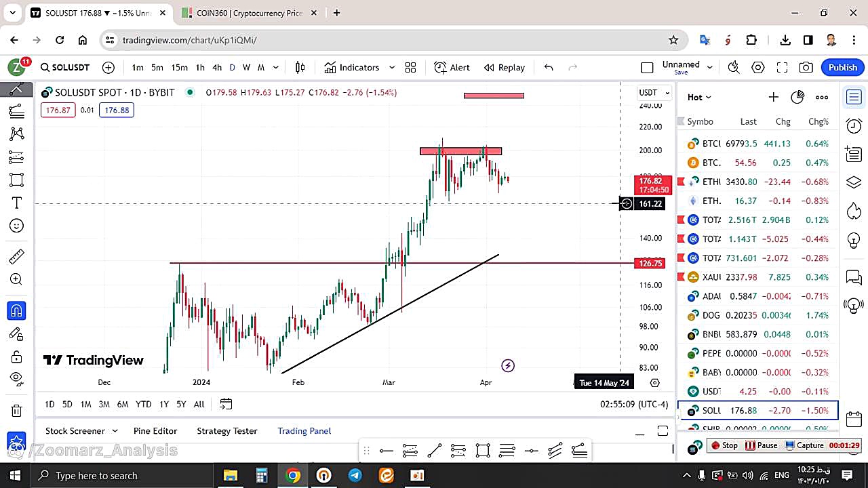868x488 pixels.
Task: Open go to date calendar icon
Action: coord(226,404)
